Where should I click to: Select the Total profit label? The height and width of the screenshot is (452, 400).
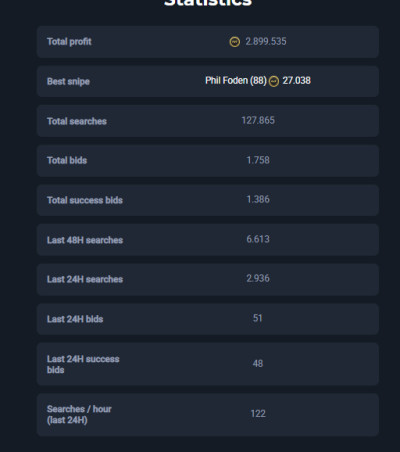pyautogui.click(x=69, y=42)
